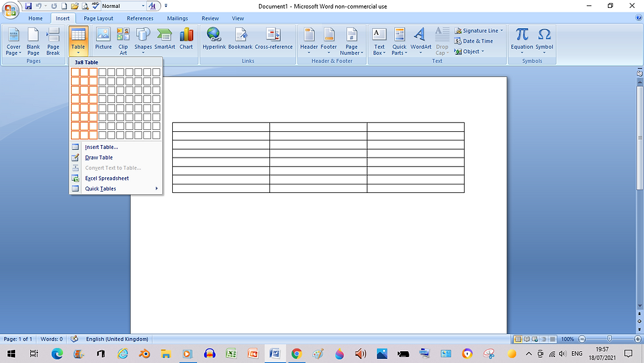Switch to Outline view
This screenshot has width=644, height=363.
(544, 339)
